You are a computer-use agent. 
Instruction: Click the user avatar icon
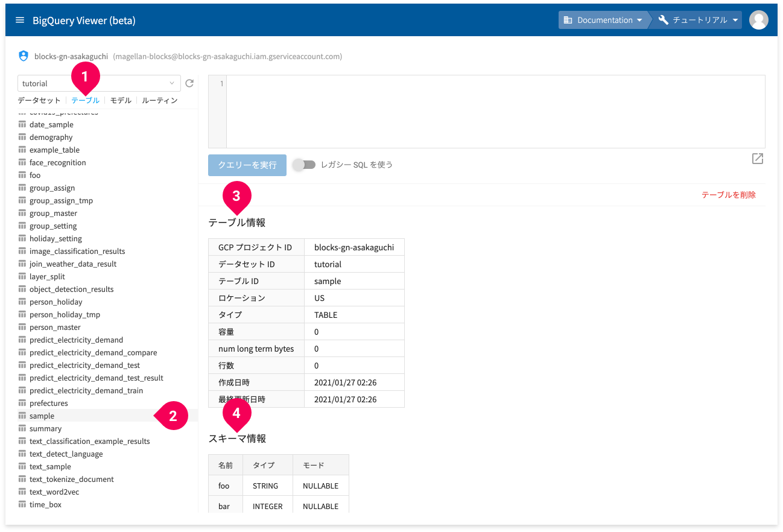click(x=758, y=20)
